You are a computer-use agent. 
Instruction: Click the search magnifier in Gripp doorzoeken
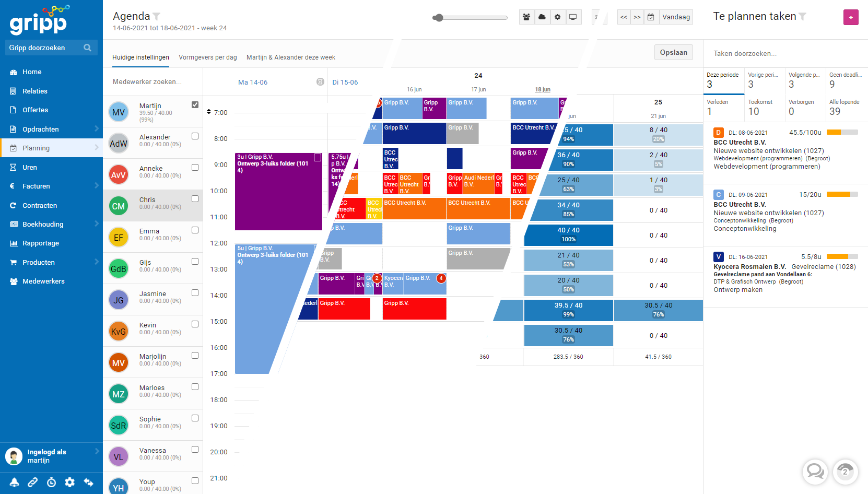87,48
